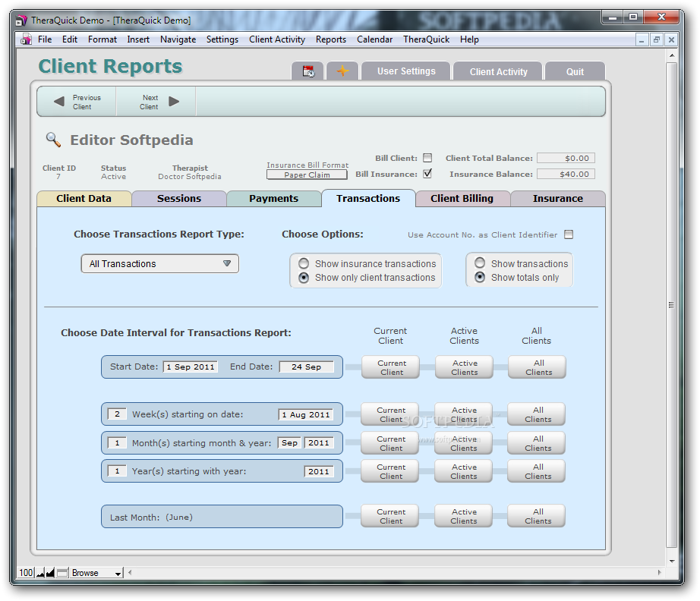
Task: Run Month(s) report for Active Clients
Action: click(x=463, y=443)
